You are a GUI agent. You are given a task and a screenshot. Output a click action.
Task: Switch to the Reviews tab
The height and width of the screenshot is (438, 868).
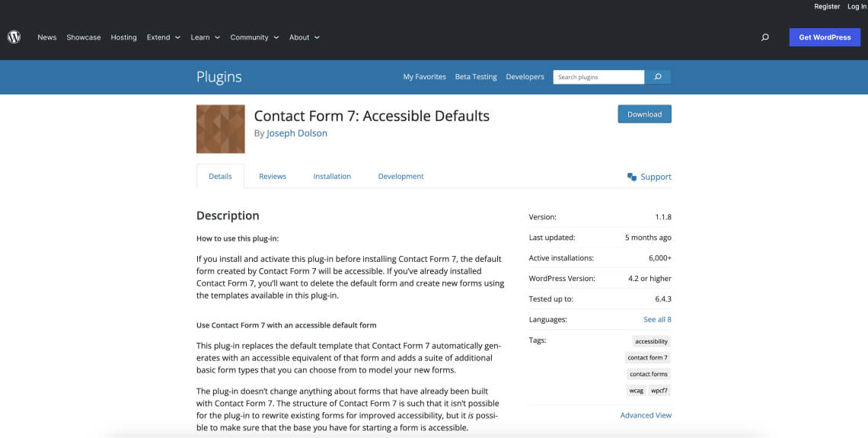[273, 176]
